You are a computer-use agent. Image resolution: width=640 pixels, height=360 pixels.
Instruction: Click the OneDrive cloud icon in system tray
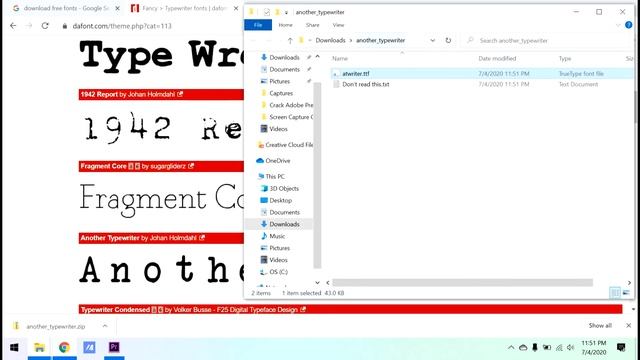(x=523, y=348)
